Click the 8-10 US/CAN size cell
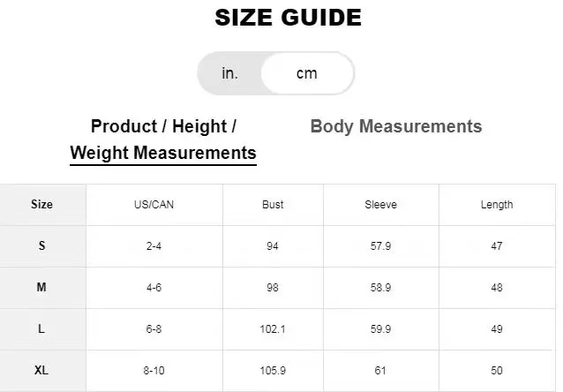This screenshot has height=392, width=563. pos(154,371)
